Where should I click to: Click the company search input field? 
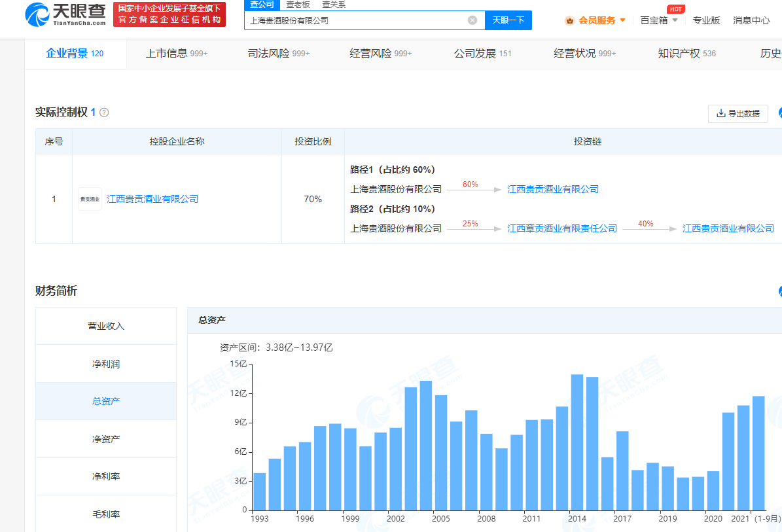[353, 20]
